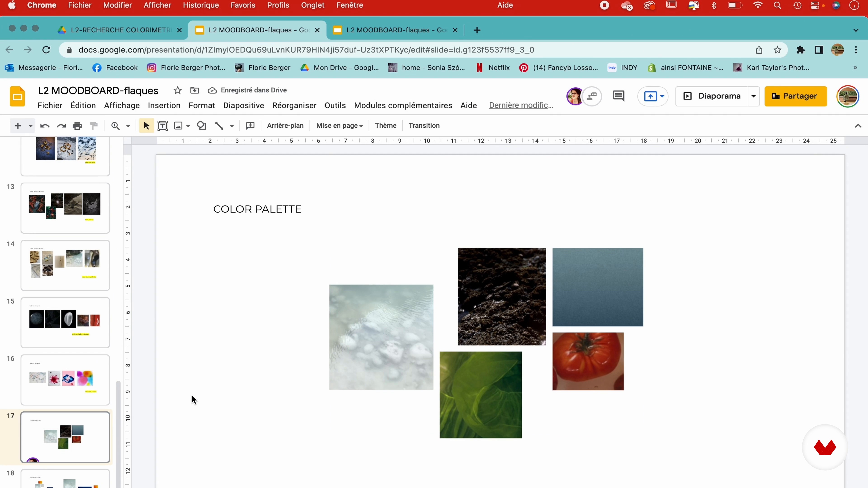Click the COLOR PALETTE title text
Screen dimensions: 868x488
(x=257, y=209)
